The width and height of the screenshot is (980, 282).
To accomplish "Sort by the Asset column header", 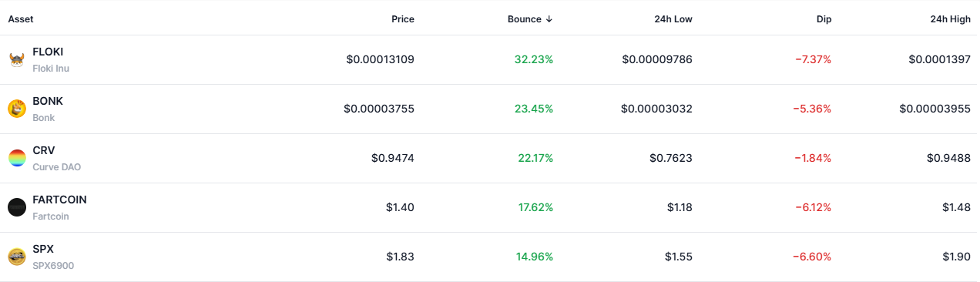I will click(x=21, y=19).
